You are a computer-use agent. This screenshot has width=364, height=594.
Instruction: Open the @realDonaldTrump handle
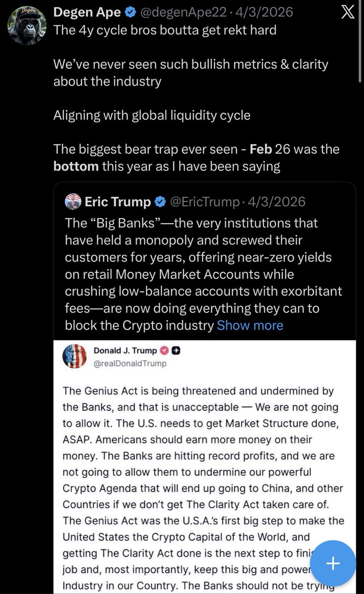130,363
